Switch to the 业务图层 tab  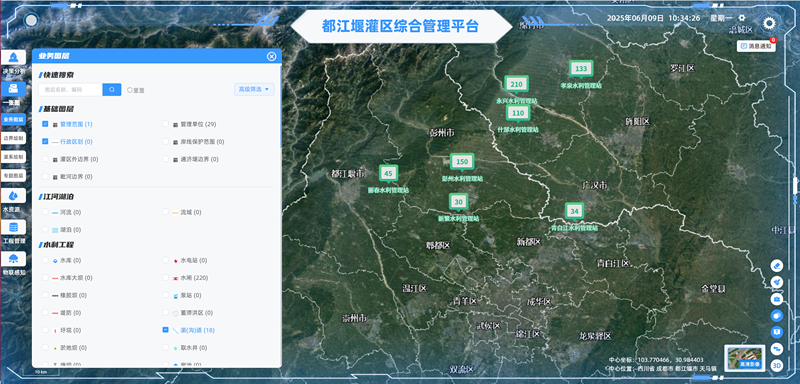click(x=13, y=119)
